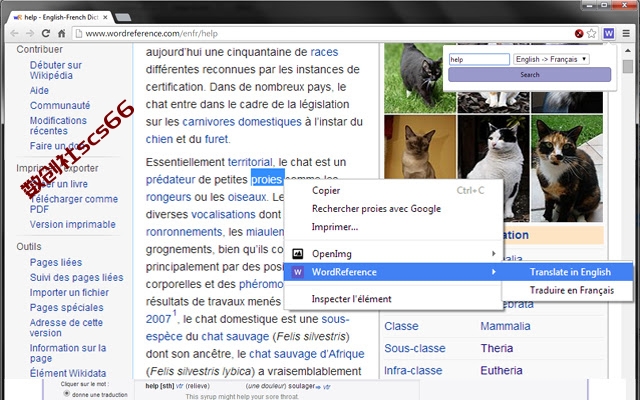The height and width of the screenshot is (400, 640).
Task: Open a new tab button
Action: 123,17
